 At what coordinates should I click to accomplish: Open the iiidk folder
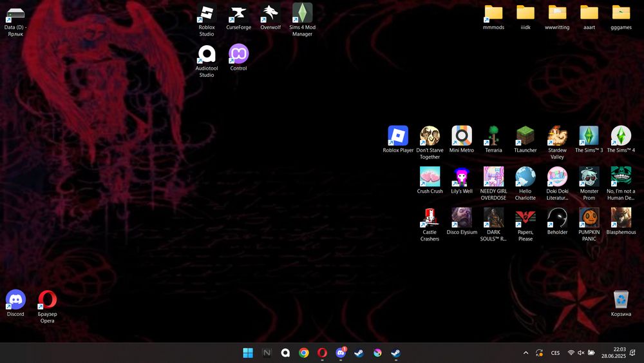click(x=526, y=17)
